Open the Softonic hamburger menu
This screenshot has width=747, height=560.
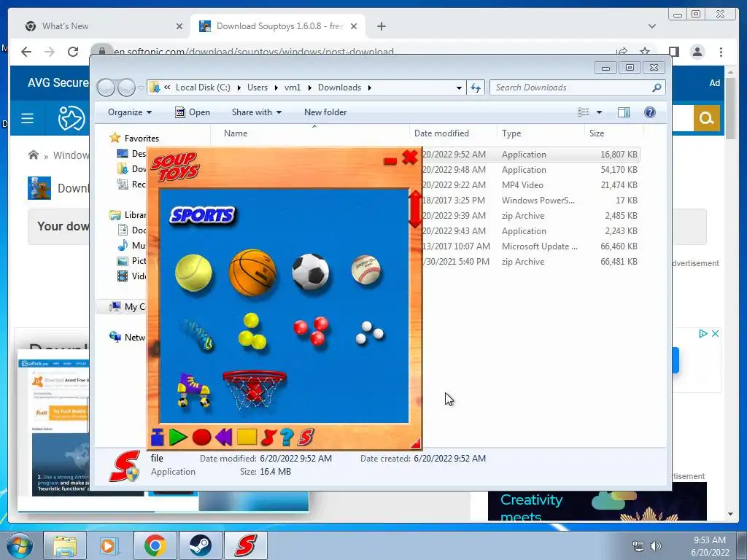pyautogui.click(x=27, y=118)
